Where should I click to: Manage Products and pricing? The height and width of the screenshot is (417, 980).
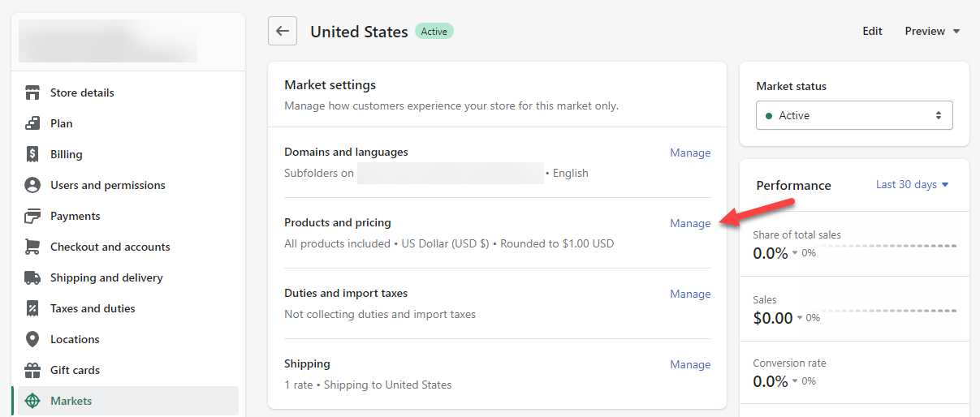[690, 223]
